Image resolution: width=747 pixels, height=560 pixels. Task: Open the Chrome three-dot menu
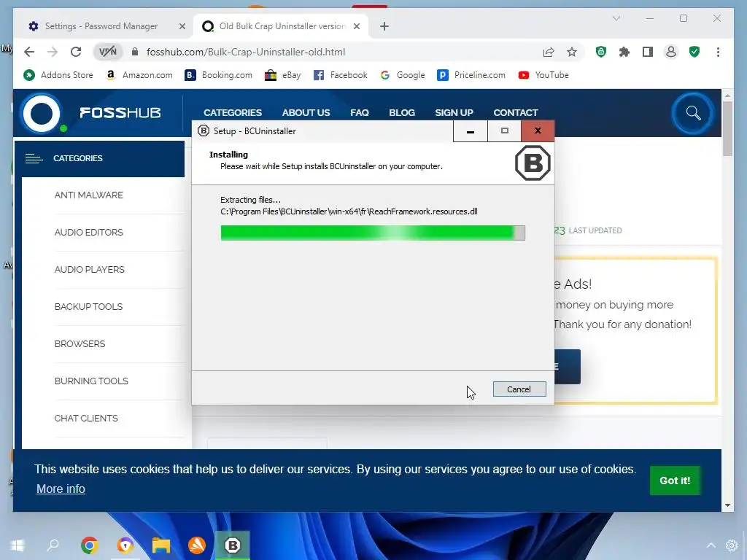click(718, 52)
